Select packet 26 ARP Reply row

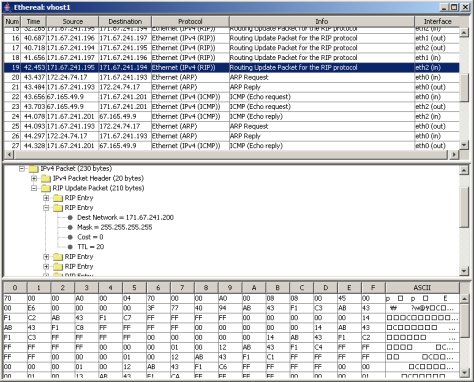tap(232, 136)
